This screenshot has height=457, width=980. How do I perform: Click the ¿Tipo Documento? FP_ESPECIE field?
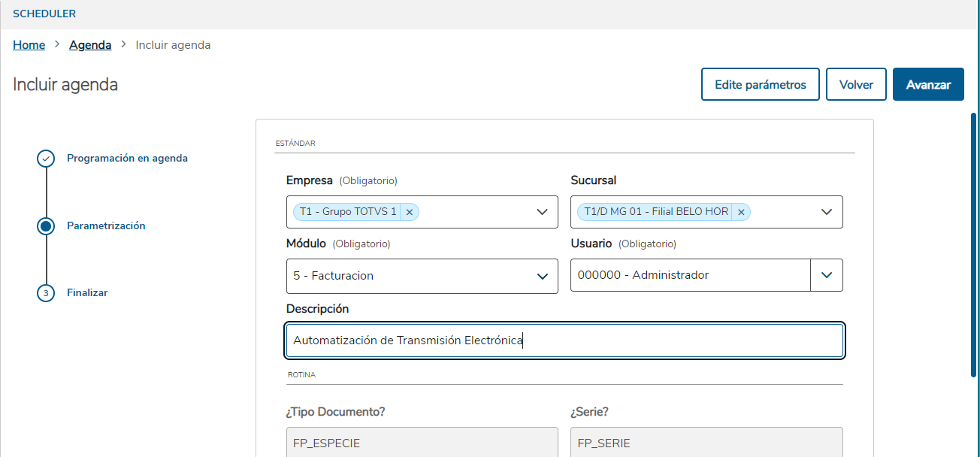[x=422, y=443]
